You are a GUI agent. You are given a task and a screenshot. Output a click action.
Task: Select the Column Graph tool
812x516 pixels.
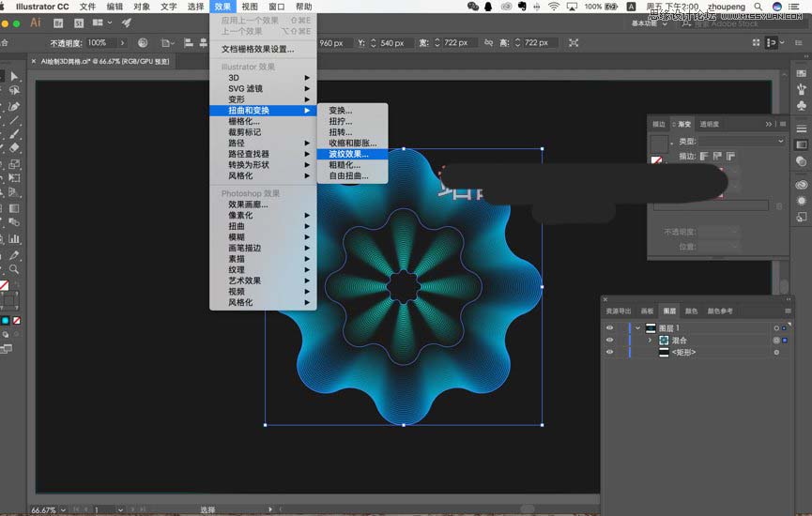click(14, 238)
